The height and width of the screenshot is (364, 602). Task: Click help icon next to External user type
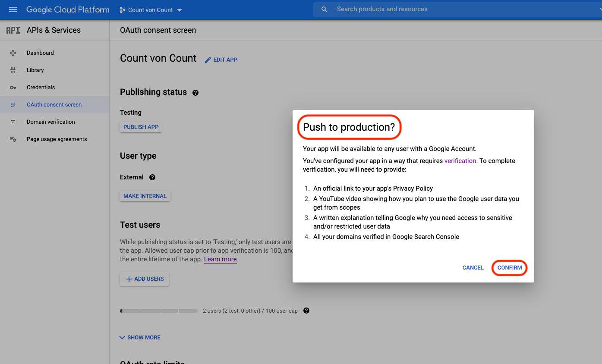tap(152, 177)
